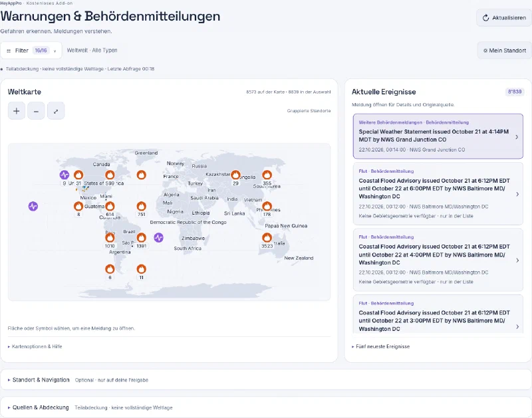Click the fire cluster marker labeled 3523
Image resolution: width=532 pixels, height=418 pixels.
(x=267, y=237)
